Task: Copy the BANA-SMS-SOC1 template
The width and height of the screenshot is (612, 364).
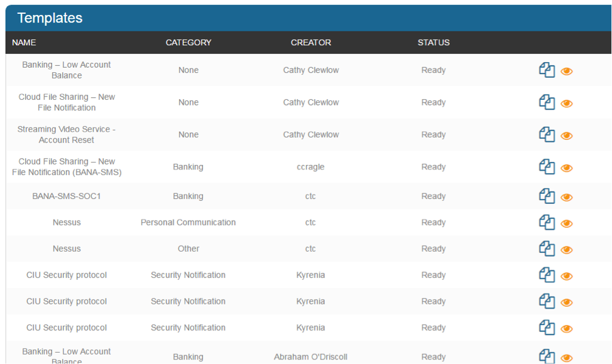Action: click(547, 196)
